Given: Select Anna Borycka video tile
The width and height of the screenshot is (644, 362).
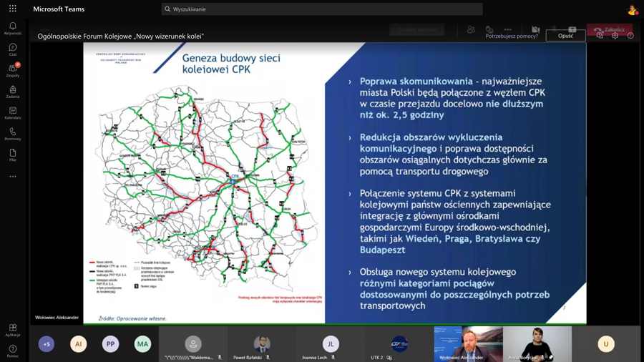Looking at the screenshot, I should (537, 344).
